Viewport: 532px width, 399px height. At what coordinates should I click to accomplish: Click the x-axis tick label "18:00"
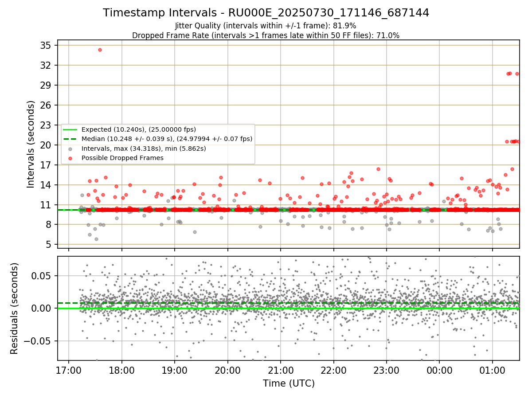point(121,370)
